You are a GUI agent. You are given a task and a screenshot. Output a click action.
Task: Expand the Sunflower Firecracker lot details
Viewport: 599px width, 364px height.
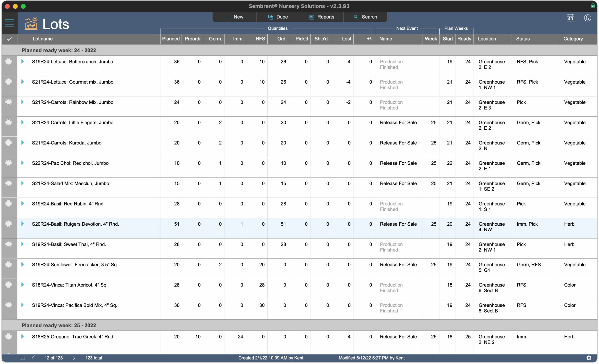tap(22, 264)
